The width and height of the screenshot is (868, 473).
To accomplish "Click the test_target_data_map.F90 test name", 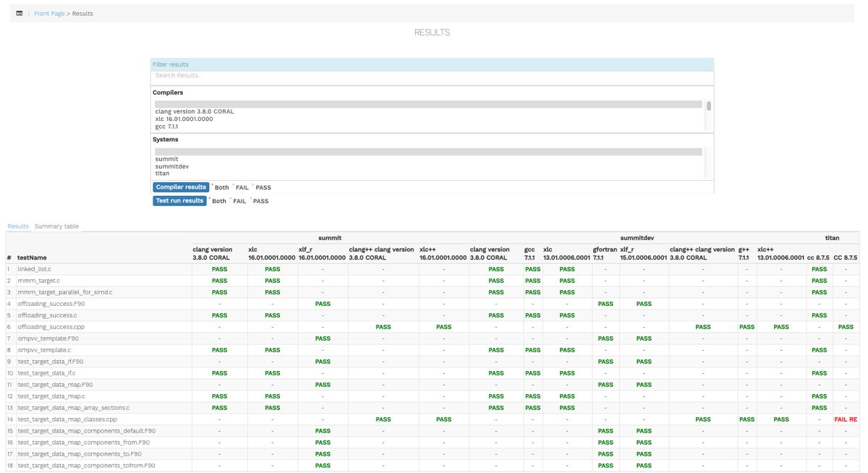I will tap(55, 385).
